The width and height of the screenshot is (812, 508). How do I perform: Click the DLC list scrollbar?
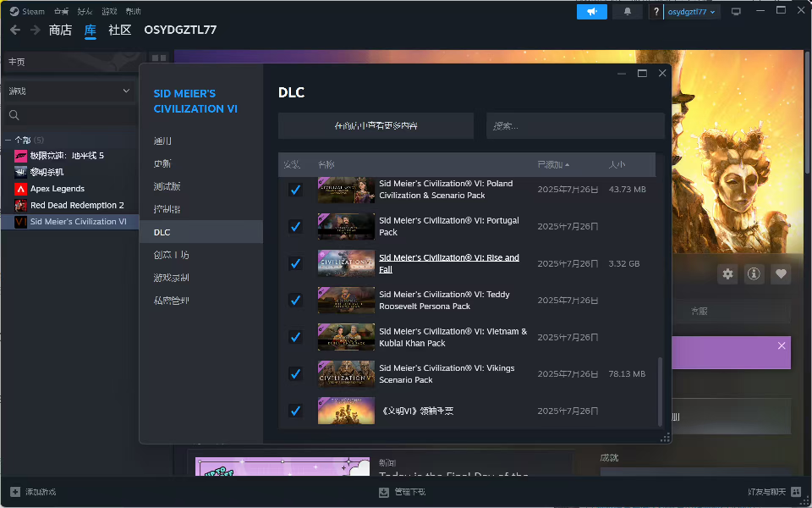(x=660, y=391)
